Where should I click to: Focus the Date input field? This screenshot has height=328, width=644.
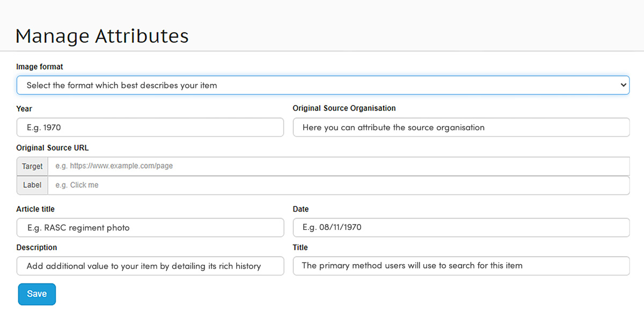[460, 227]
